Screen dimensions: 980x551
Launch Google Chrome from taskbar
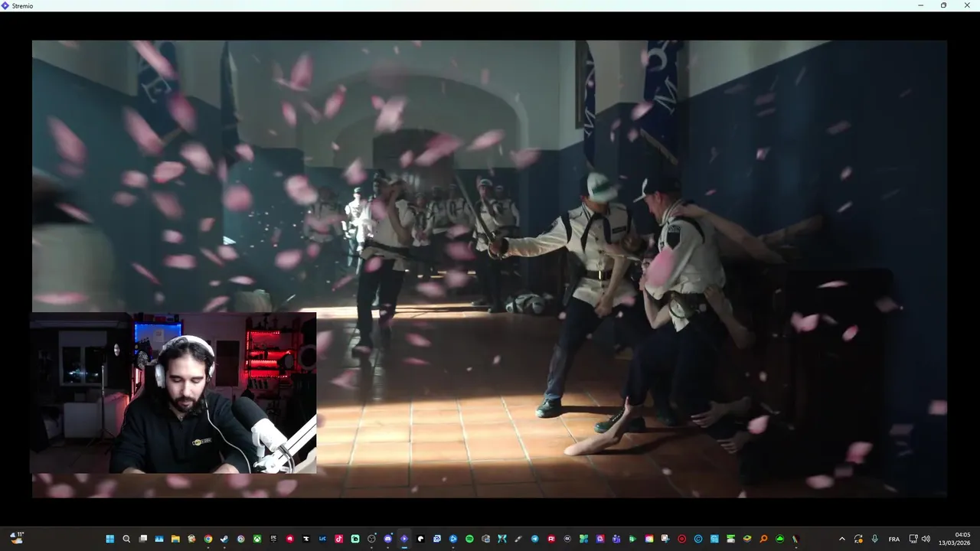click(x=208, y=539)
